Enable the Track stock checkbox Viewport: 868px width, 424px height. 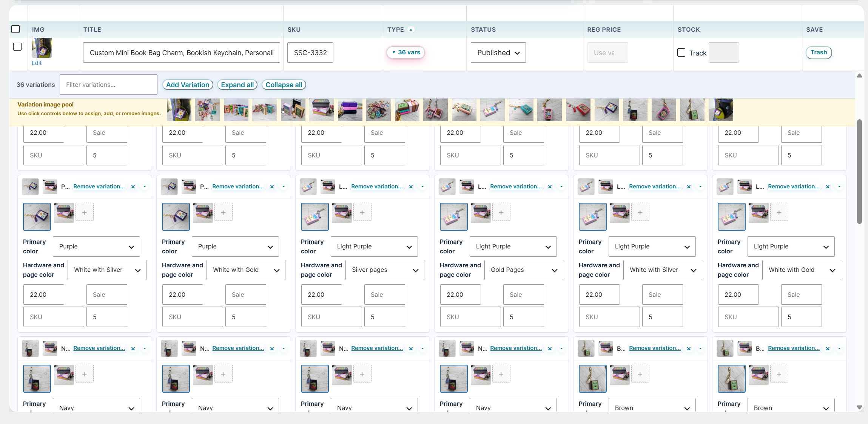[681, 52]
